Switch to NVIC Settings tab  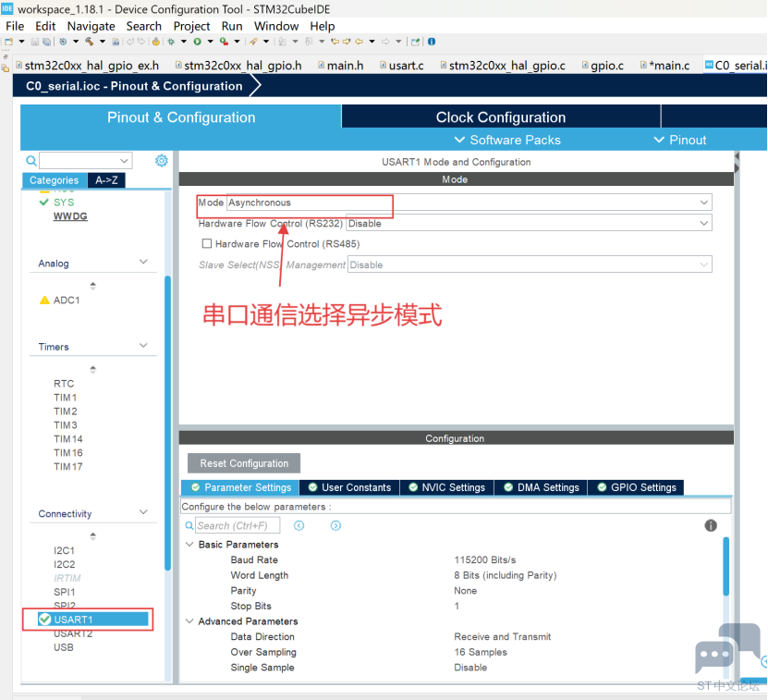click(x=446, y=487)
